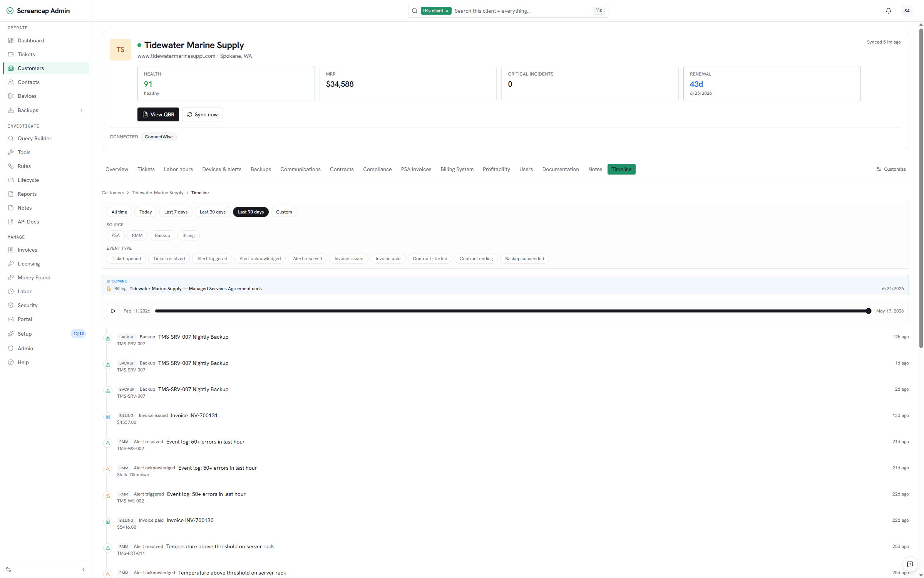
Task: Open API Docs in sidebar
Action: (x=46, y=222)
